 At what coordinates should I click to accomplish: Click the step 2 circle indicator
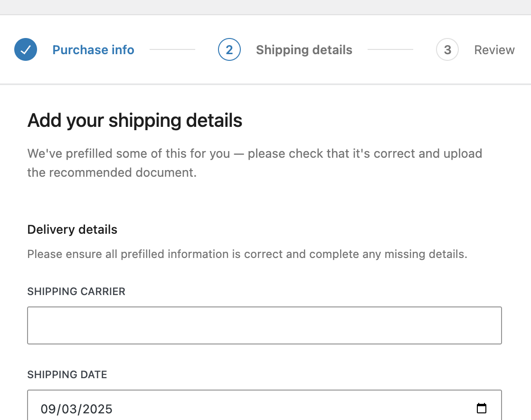point(229,49)
